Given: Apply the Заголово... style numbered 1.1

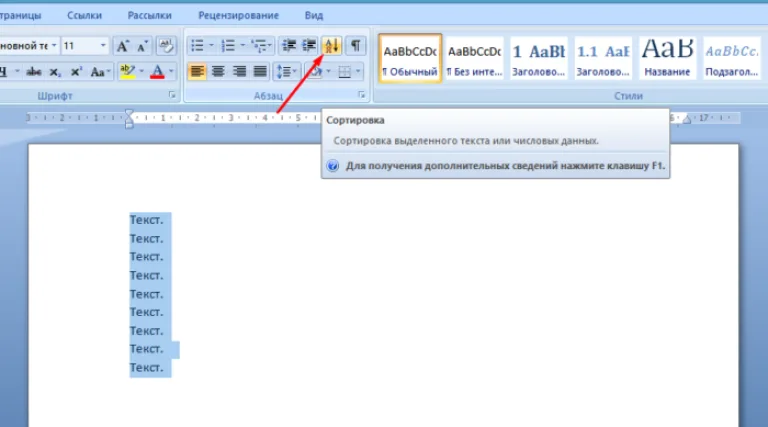Looking at the screenshot, I should click(x=602, y=58).
